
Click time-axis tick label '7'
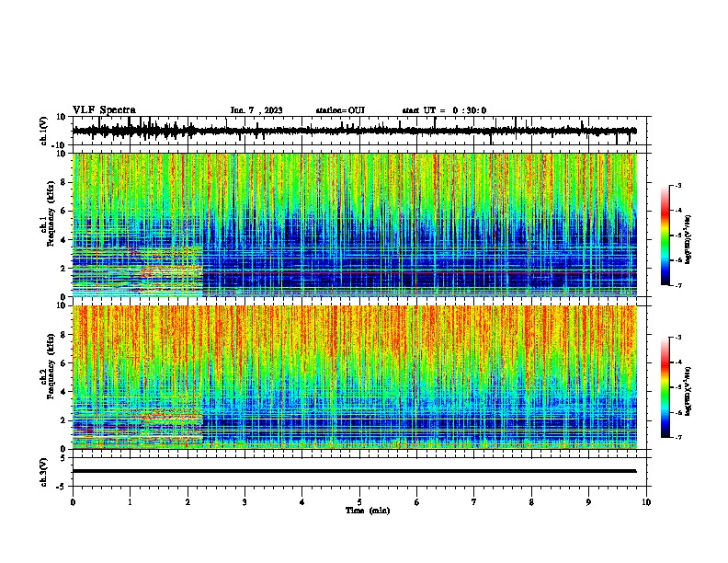coord(474,502)
